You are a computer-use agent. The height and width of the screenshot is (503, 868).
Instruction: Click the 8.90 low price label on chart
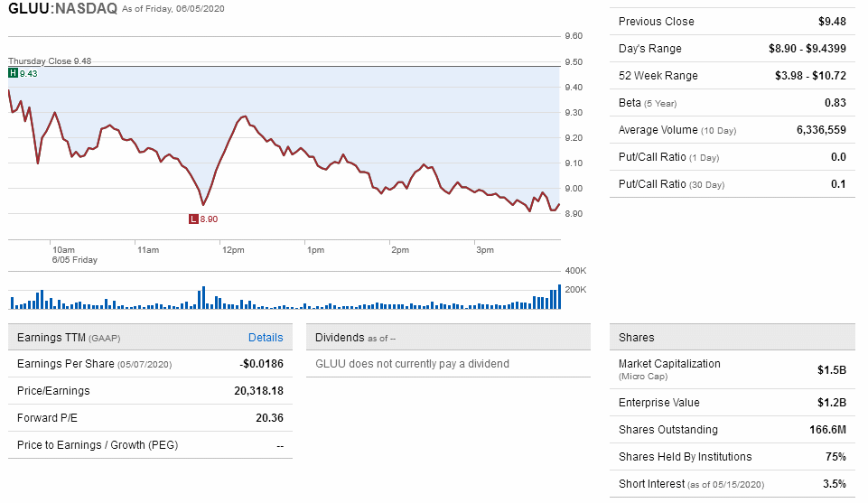click(x=209, y=219)
